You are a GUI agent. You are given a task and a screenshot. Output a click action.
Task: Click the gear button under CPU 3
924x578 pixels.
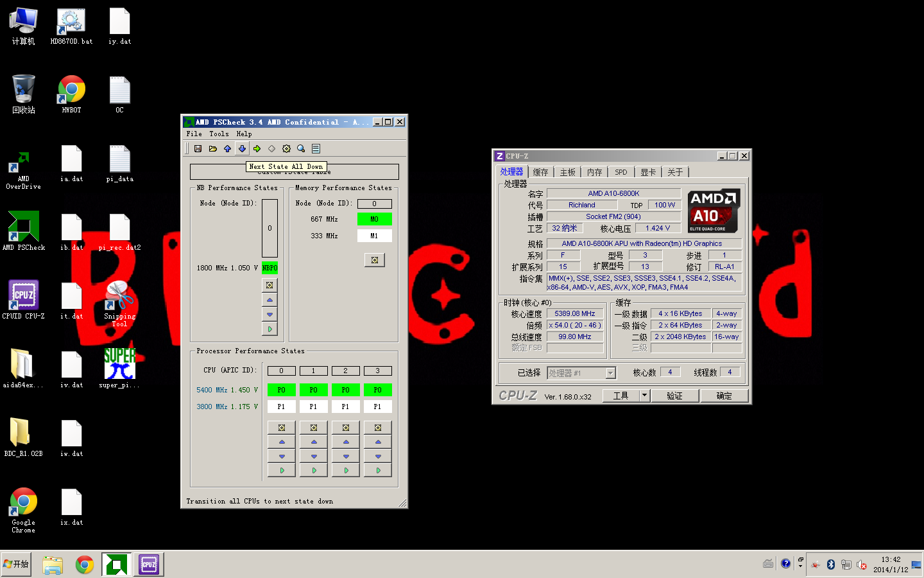(378, 427)
